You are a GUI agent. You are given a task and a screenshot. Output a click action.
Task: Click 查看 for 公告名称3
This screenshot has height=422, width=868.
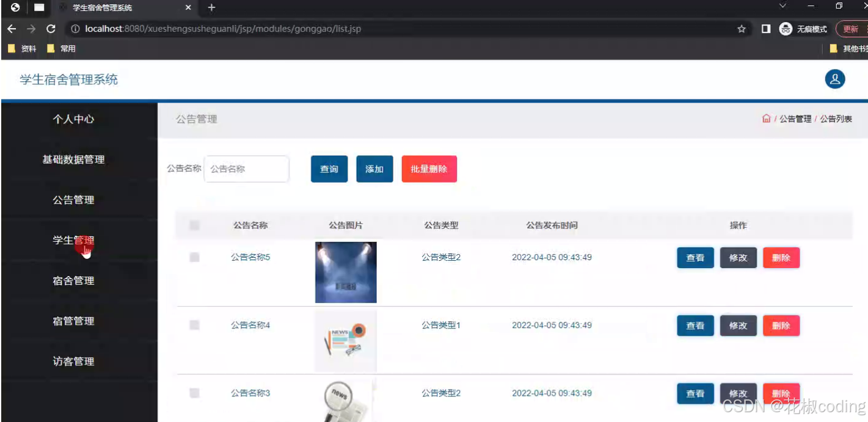(x=695, y=394)
